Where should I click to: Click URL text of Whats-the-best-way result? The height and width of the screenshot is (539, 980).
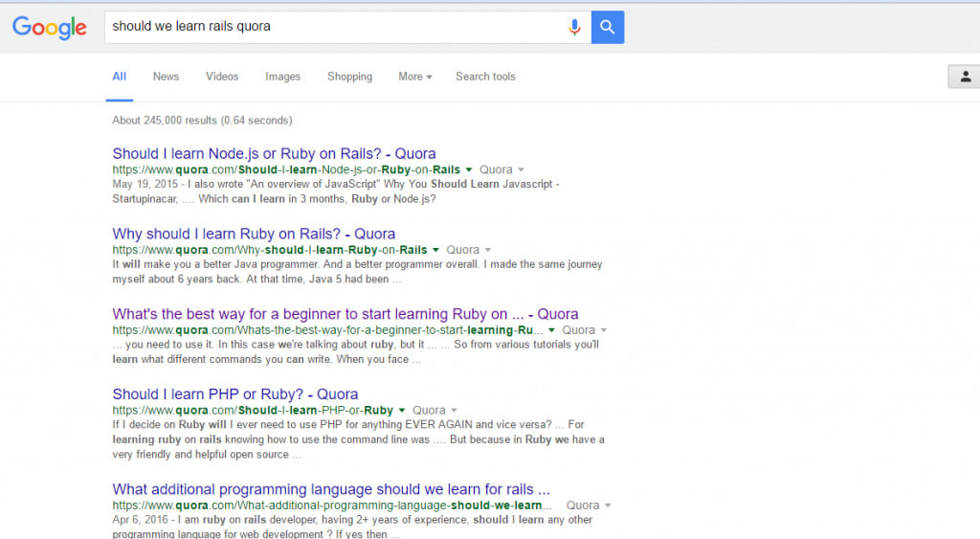click(x=327, y=330)
